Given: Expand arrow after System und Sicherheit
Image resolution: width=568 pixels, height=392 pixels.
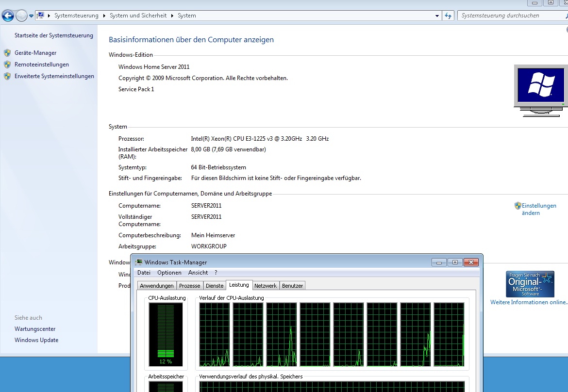Looking at the screenshot, I should tap(172, 16).
